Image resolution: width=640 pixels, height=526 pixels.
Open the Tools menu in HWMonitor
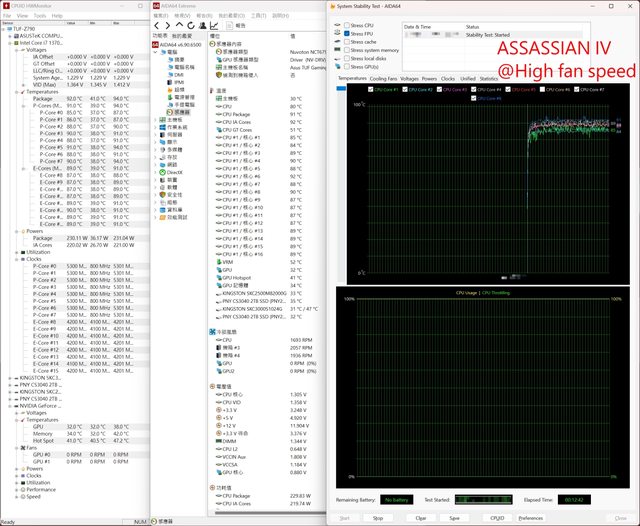39,16
